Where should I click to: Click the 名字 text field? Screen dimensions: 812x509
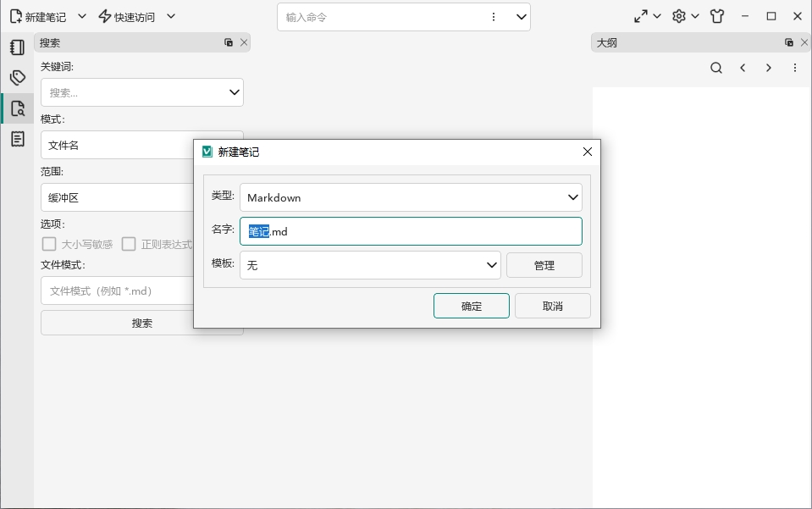(x=411, y=231)
